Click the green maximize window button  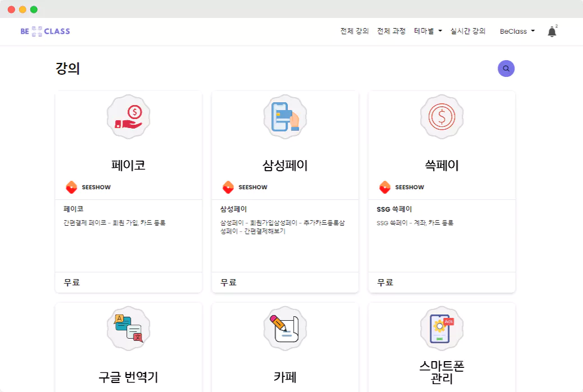click(34, 10)
